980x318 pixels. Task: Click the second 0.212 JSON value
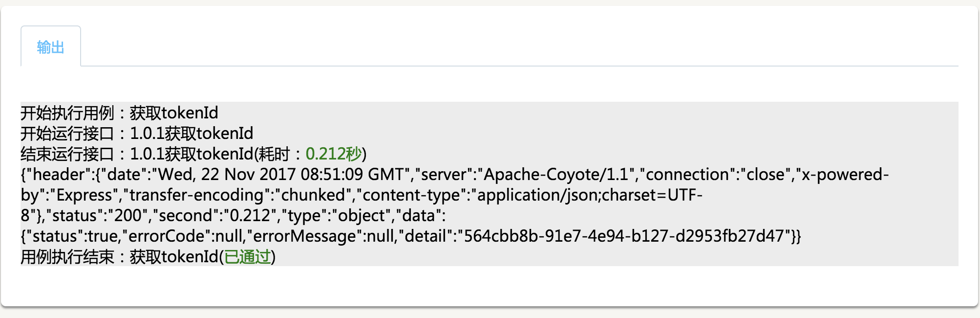click(x=250, y=215)
